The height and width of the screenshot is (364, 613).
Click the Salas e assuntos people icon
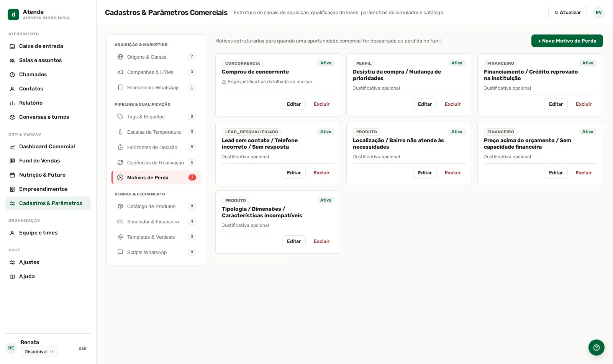[x=12, y=61]
